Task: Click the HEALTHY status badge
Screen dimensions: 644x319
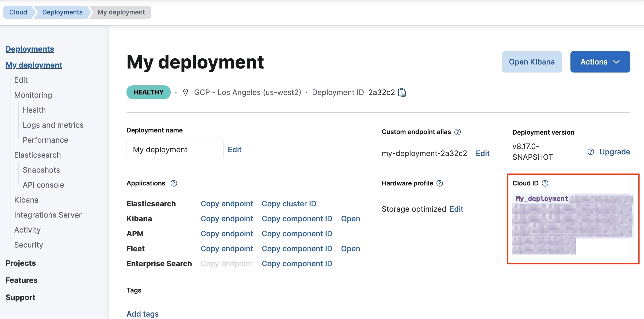Action: pyautogui.click(x=148, y=92)
